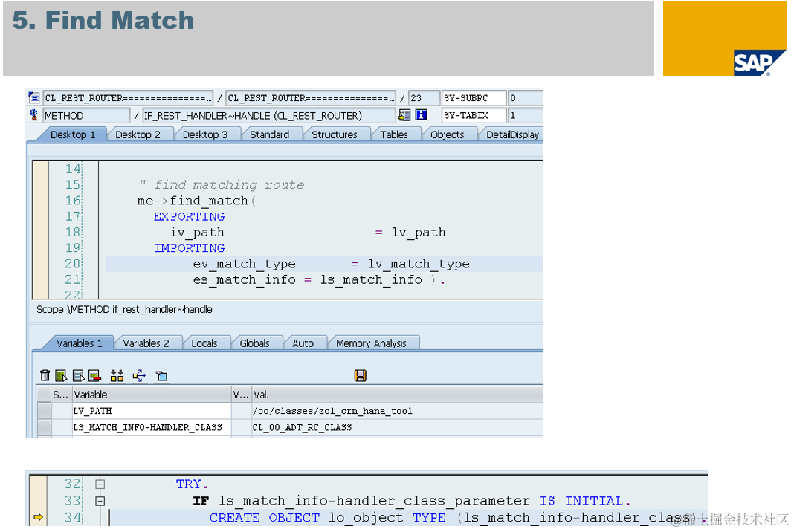Switch to the Desktop 2 tab

[138, 134]
